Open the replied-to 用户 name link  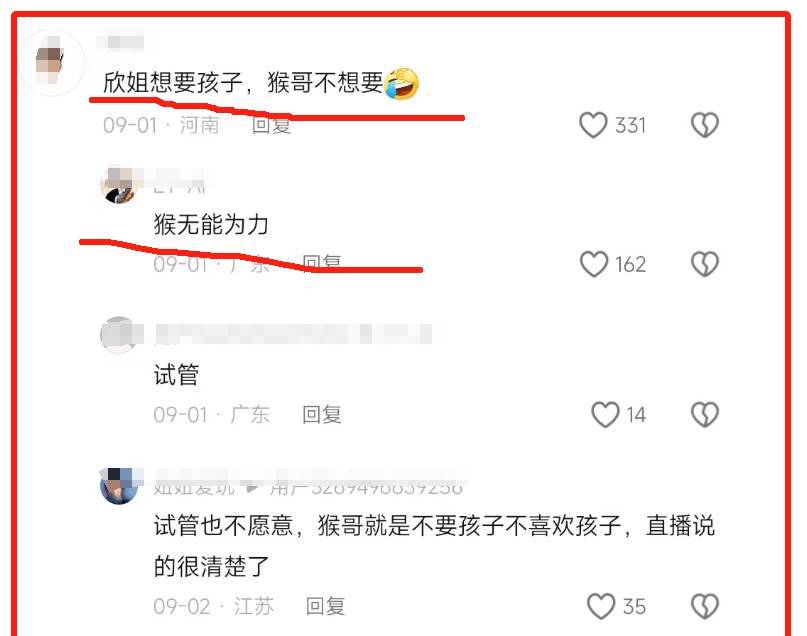coord(366,487)
